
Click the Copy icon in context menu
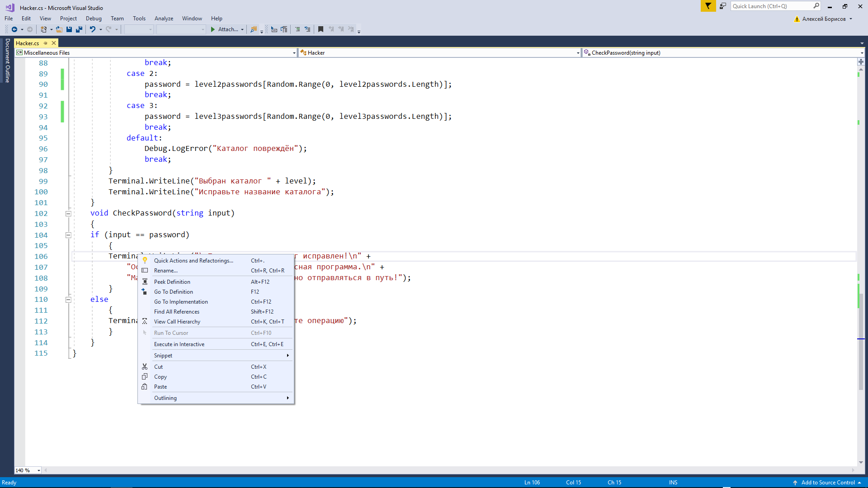click(x=145, y=376)
